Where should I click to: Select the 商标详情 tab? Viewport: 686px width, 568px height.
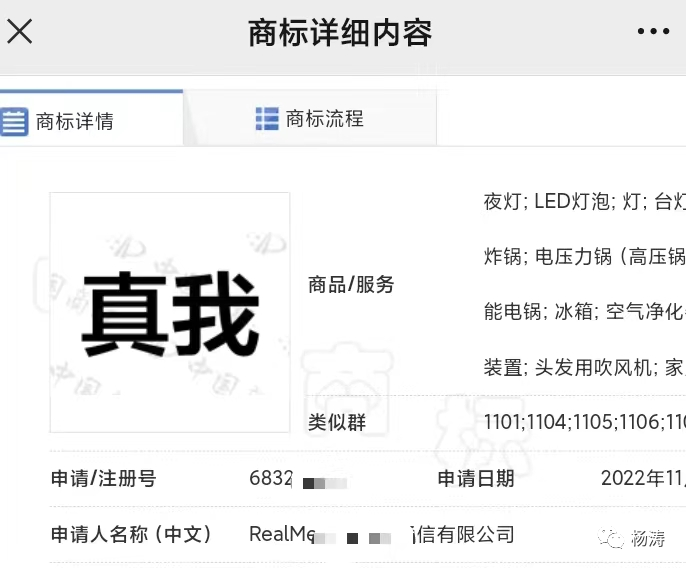91,119
